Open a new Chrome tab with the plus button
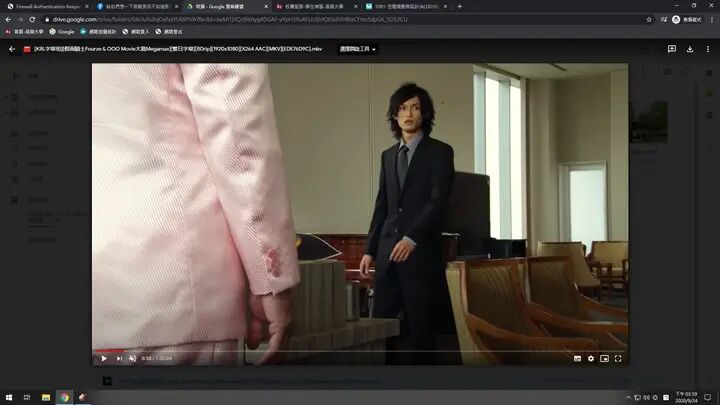Screen dimensions: 720x405 (x=460, y=6)
